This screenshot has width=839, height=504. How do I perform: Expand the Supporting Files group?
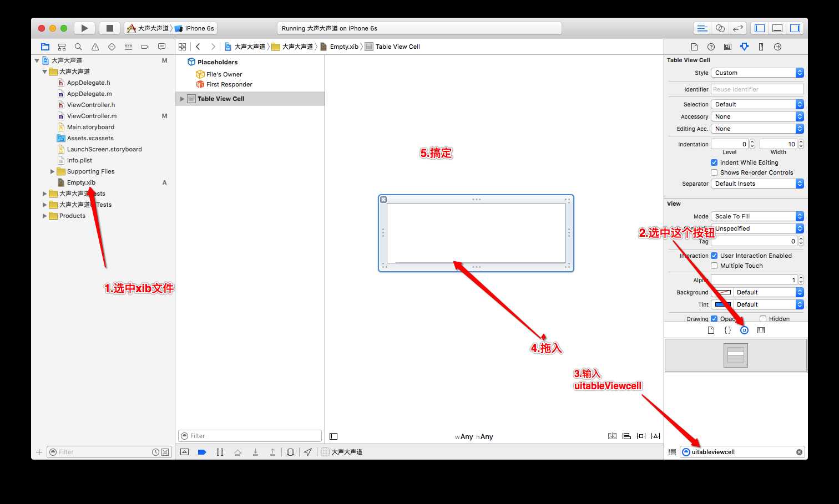pyautogui.click(x=53, y=171)
